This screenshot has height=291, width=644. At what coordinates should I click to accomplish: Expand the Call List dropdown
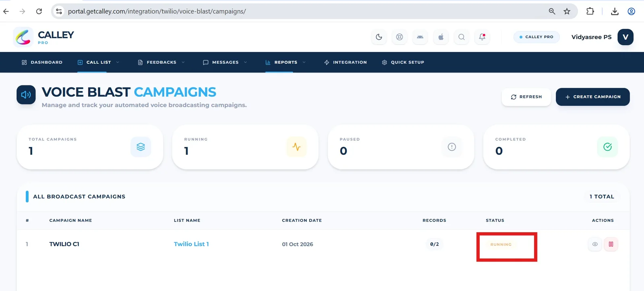98,62
